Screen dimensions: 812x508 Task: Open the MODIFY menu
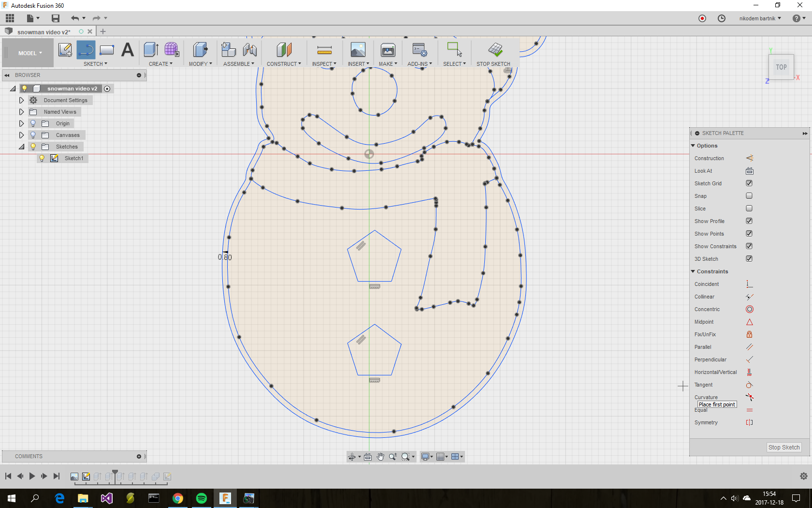200,64
